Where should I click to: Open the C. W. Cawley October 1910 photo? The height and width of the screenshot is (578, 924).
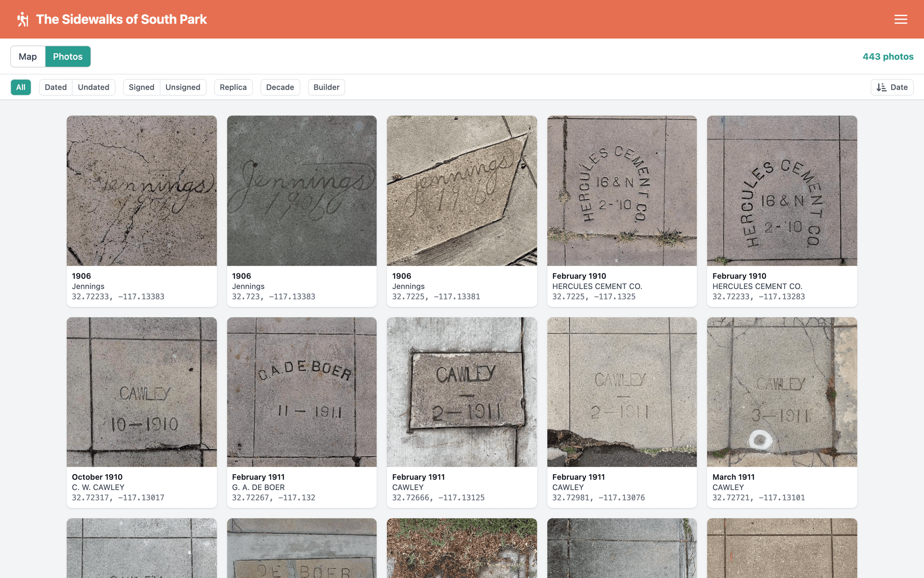[x=142, y=392]
